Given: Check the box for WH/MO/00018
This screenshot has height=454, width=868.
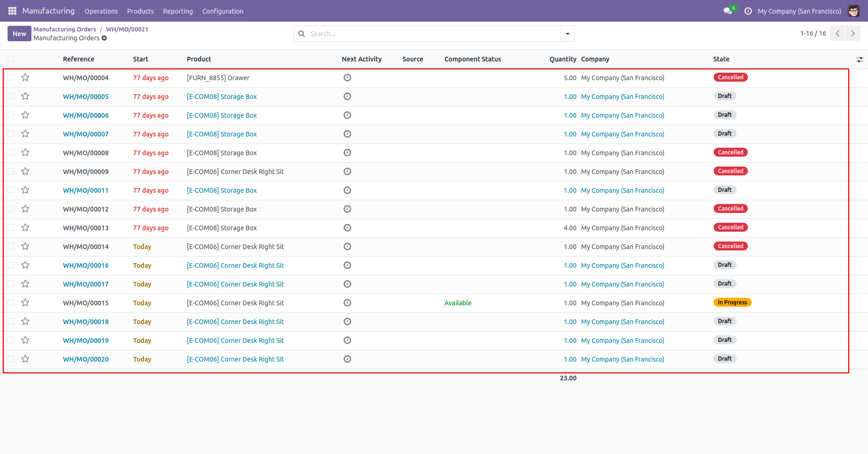Looking at the screenshot, I should point(11,321).
